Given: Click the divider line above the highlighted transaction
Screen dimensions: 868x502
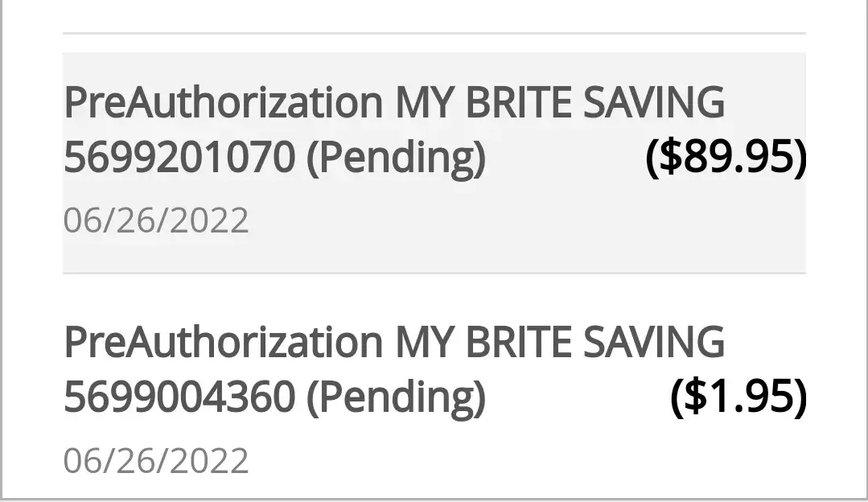Looking at the screenshot, I should click(434, 33).
